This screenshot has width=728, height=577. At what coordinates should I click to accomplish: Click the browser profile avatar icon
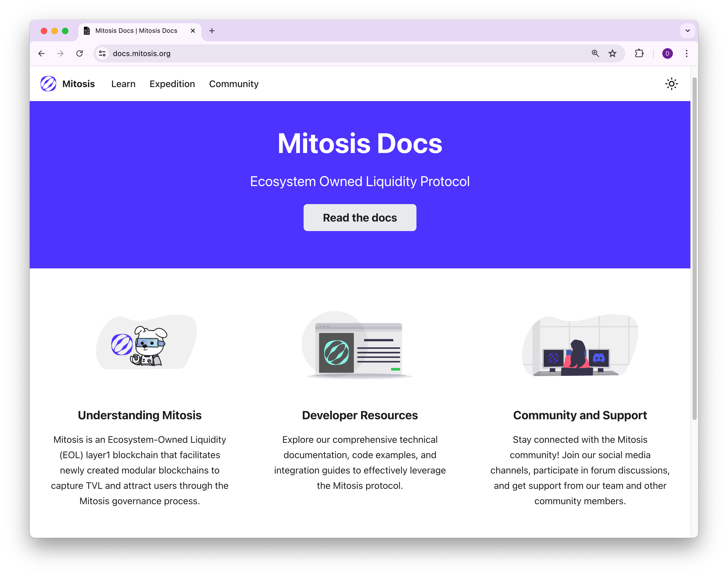[x=667, y=53]
